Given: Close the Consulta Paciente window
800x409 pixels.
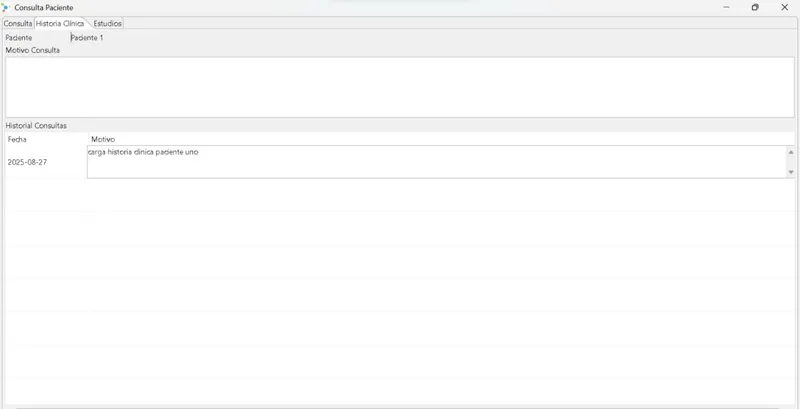Looking at the screenshot, I should (x=785, y=7).
